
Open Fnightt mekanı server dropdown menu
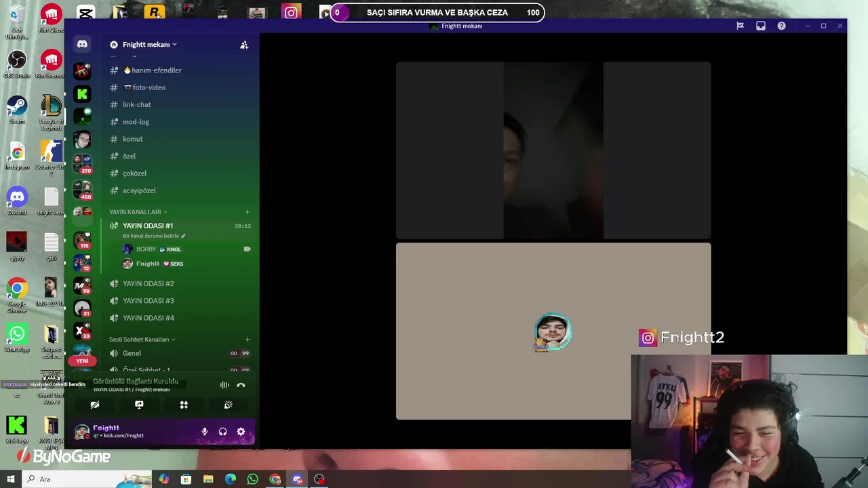tap(149, 45)
